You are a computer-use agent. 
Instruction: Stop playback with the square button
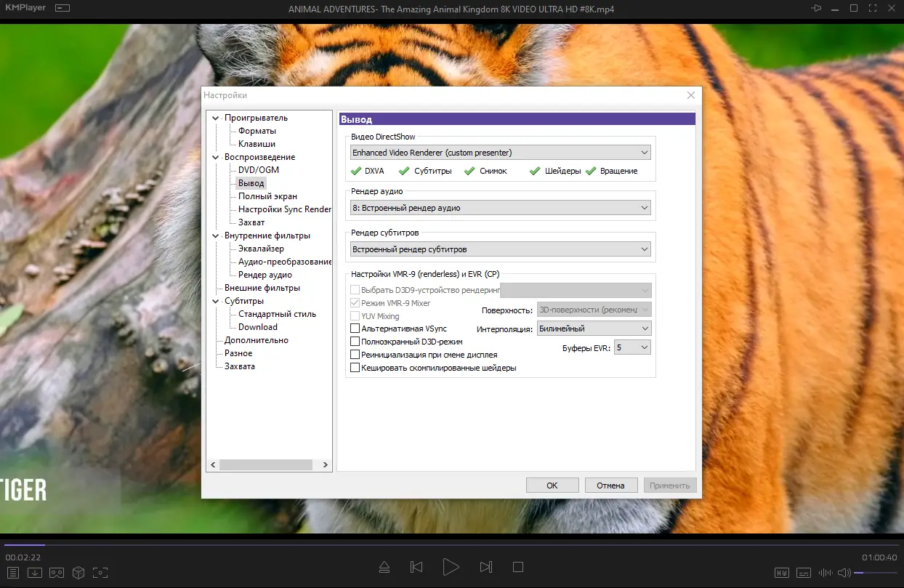click(518, 567)
